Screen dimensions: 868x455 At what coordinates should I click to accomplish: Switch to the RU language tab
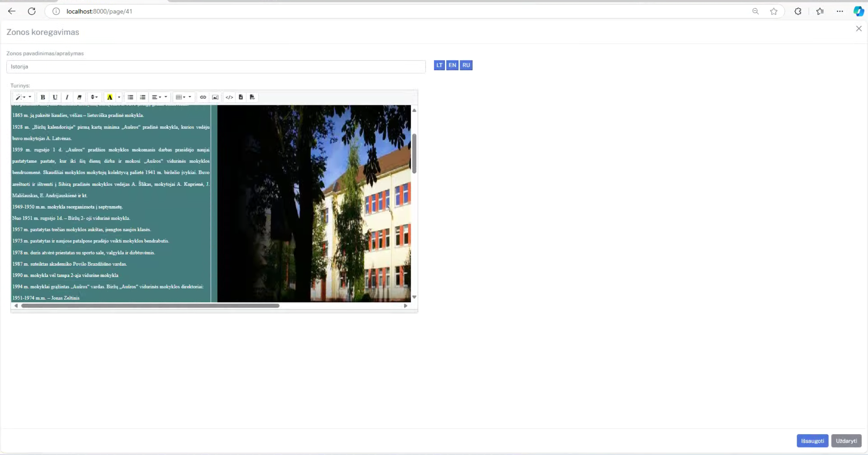tap(466, 65)
